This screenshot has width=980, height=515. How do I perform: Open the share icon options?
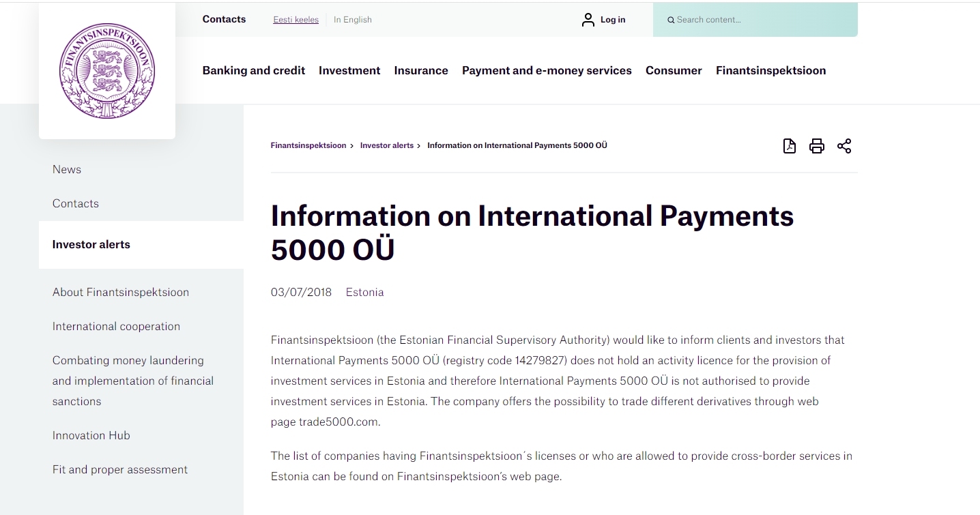[844, 146]
